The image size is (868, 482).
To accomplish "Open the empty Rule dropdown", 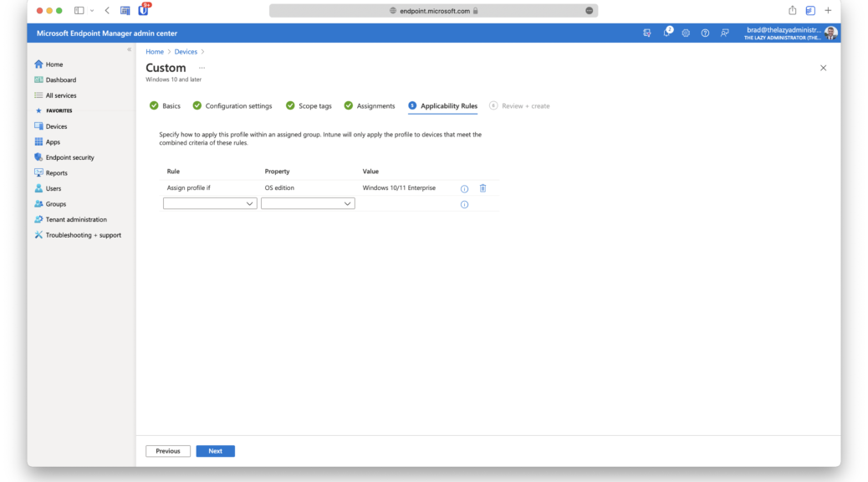I will point(210,204).
